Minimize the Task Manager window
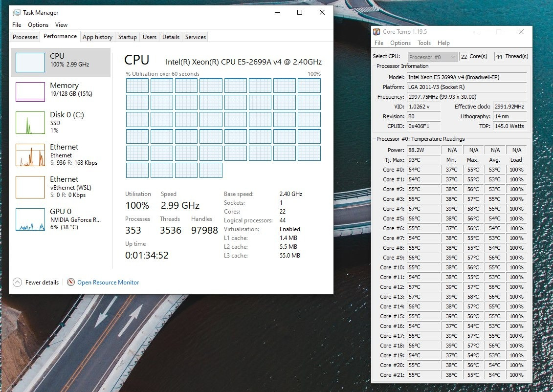The height and width of the screenshot is (392, 553). (x=278, y=12)
